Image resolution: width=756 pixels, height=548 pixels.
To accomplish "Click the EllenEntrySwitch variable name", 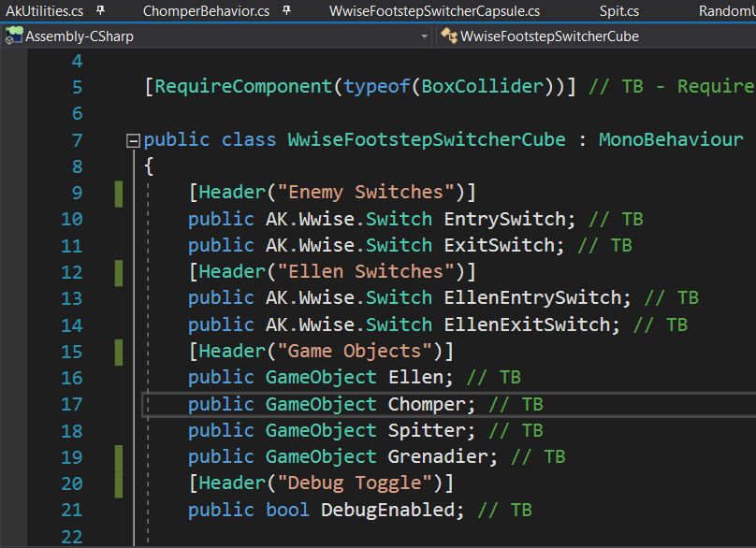I will (532, 298).
